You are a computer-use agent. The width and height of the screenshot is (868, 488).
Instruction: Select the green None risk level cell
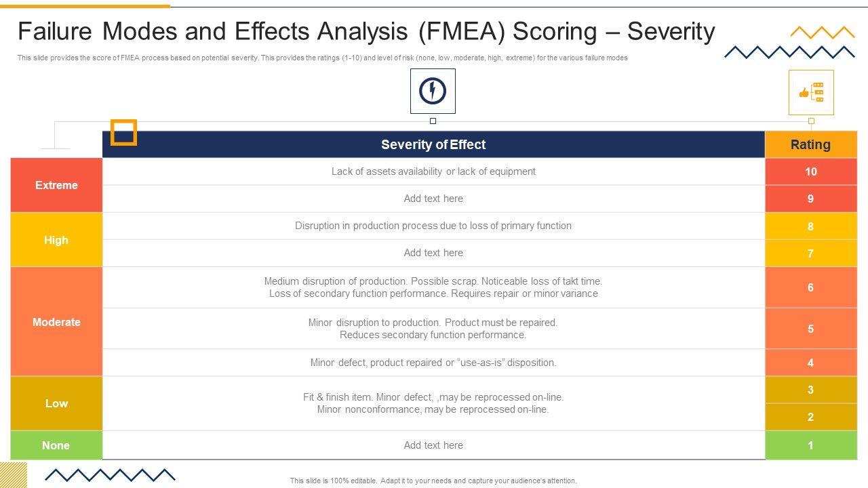coord(56,445)
